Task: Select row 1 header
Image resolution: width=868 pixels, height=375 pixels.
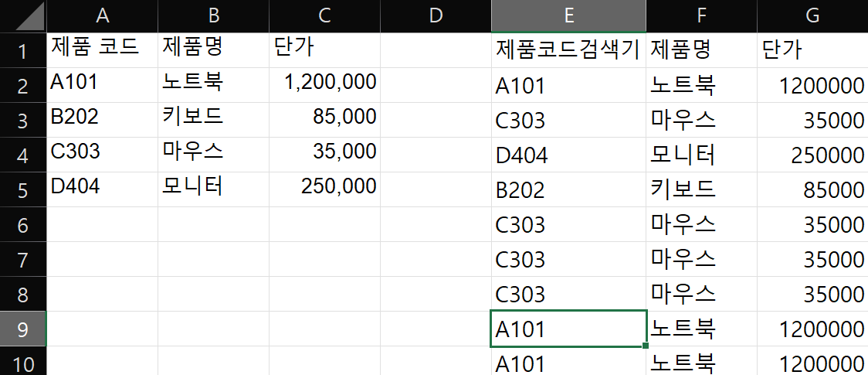Action: (x=23, y=50)
